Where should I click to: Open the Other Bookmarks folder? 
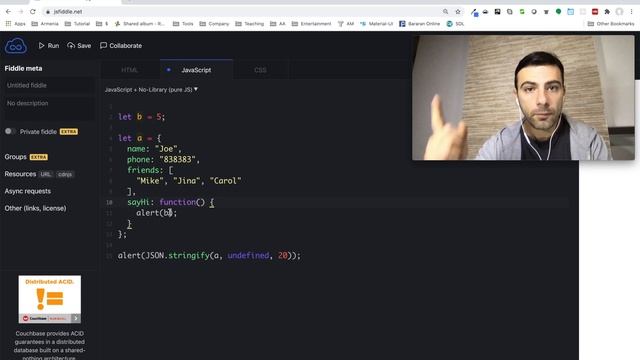[611, 24]
